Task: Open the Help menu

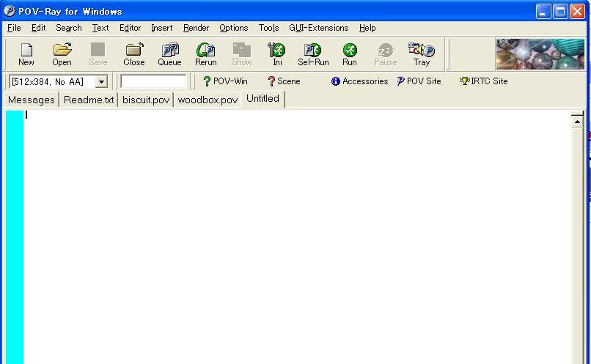Action: click(x=367, y=28)
